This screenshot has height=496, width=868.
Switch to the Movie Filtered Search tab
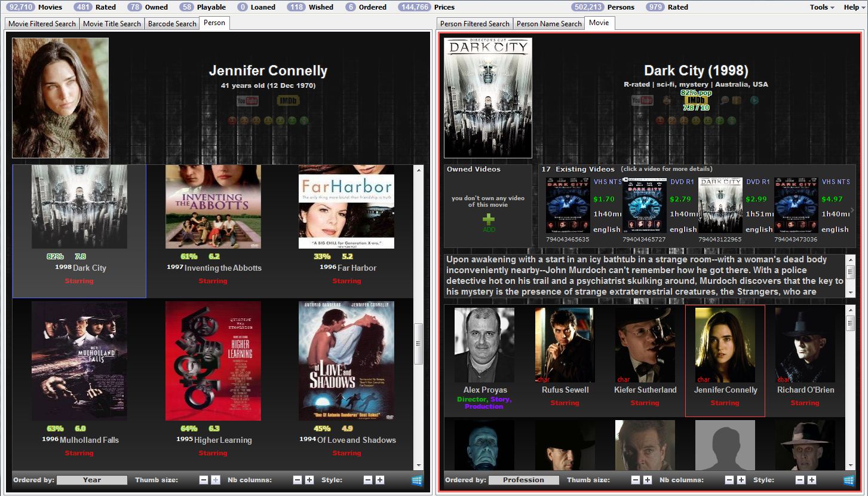(x=42, y=24)
